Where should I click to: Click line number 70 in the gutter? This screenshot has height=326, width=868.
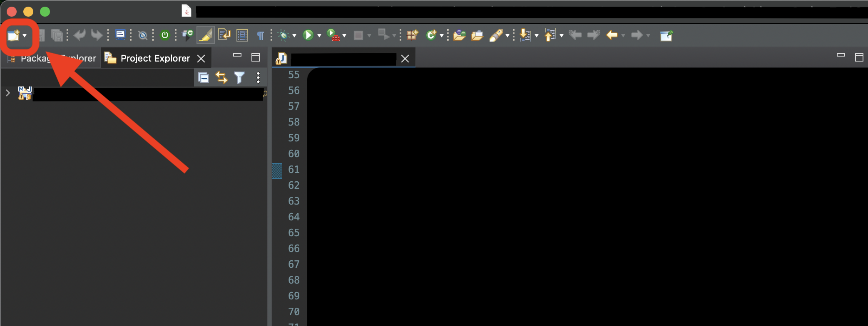pyautogui.click(x=293, y=312)
